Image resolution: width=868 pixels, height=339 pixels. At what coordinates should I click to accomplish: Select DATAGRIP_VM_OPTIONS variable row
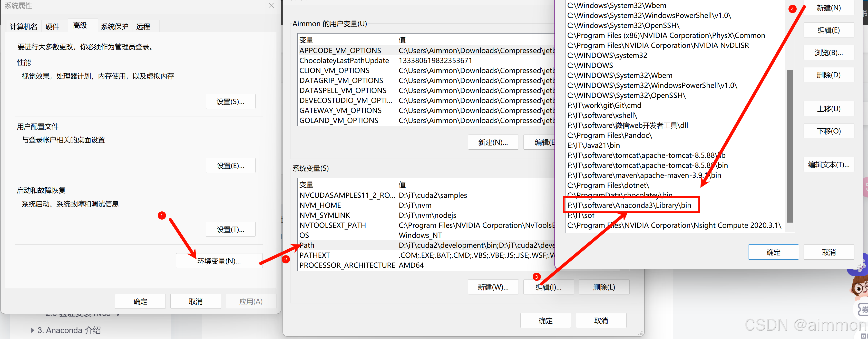coord(426,80)
